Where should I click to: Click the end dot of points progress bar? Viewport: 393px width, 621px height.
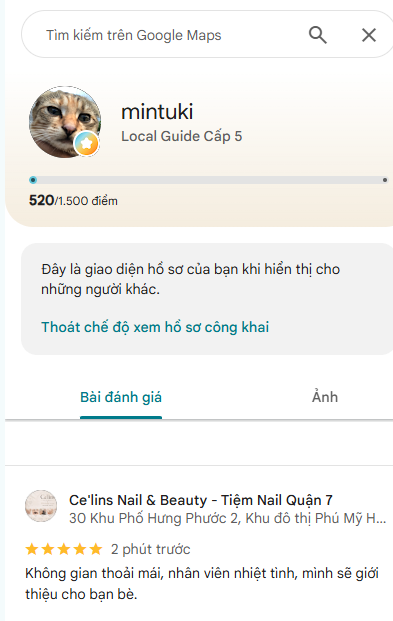(x=385, y=180)
